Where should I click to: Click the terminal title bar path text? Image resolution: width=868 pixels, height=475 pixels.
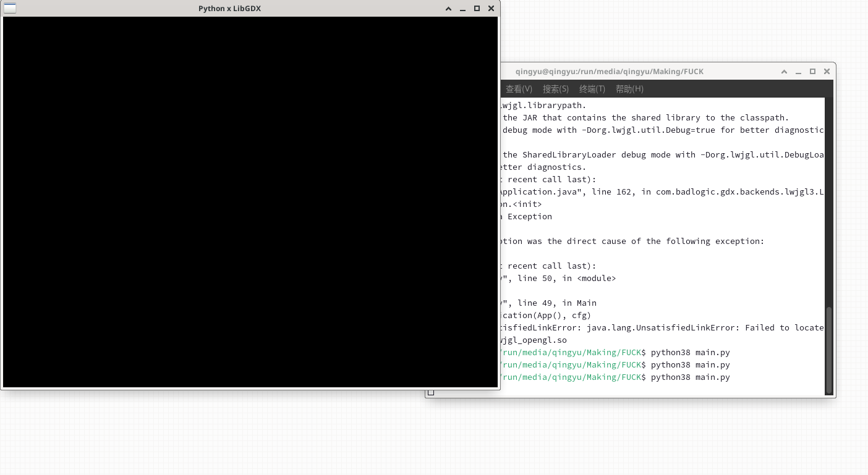[609, 72]
